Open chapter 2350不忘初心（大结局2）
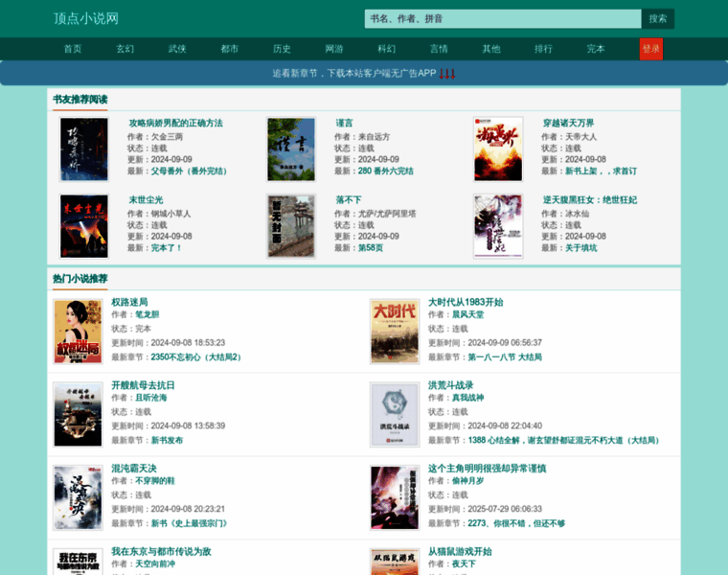The image size is (728, 575). [196, 357]
